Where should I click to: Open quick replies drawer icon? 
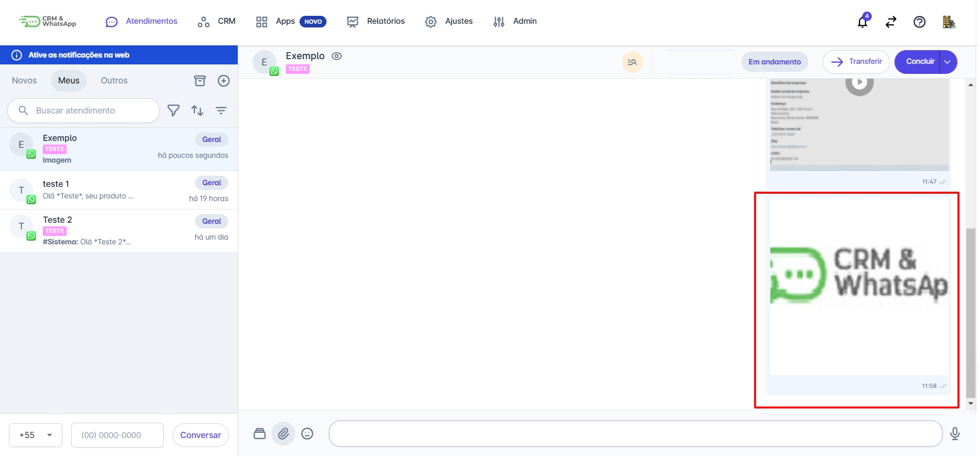(x=259, y=434)
